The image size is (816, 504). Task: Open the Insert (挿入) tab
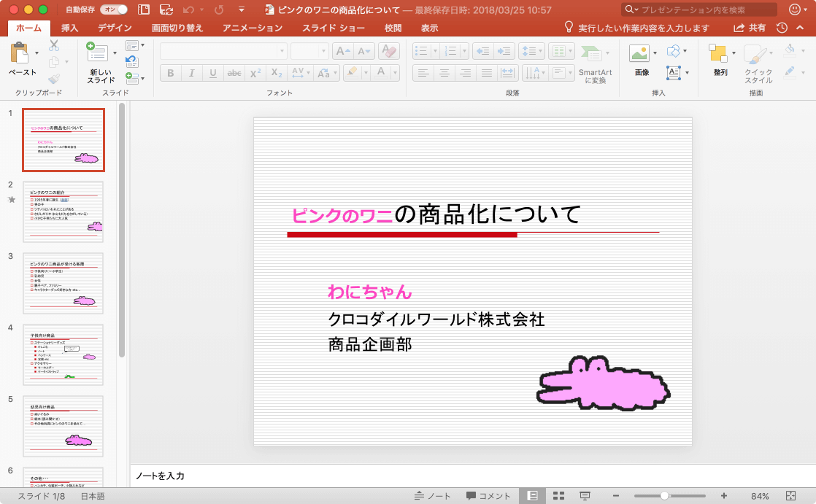[x=70, y=28]
